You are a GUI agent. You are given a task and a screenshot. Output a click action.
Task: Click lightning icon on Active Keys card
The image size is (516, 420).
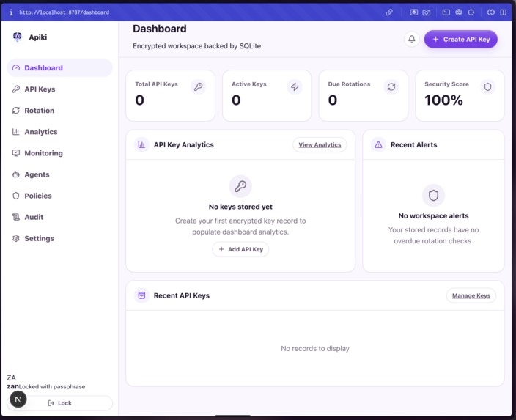[x=295, y=87]
